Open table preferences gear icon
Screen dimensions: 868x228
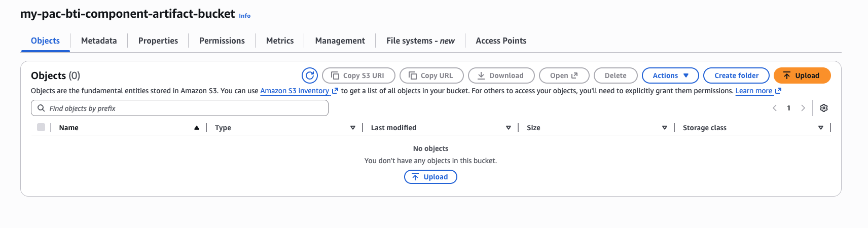tap(824, 108)
